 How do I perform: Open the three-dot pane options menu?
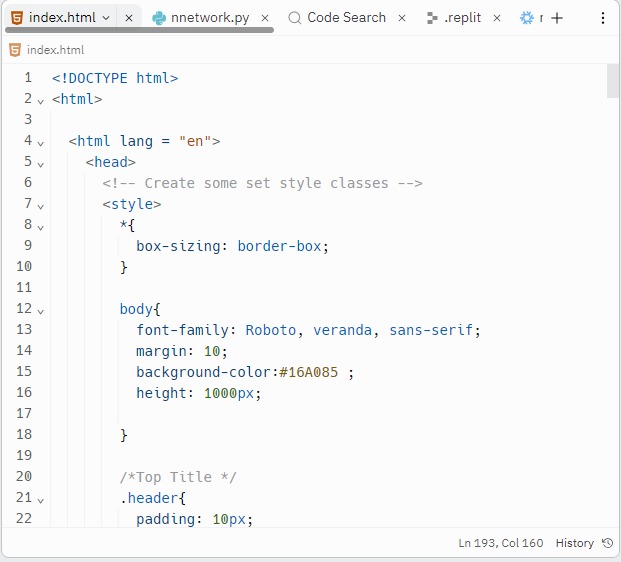tap(602, 18)
